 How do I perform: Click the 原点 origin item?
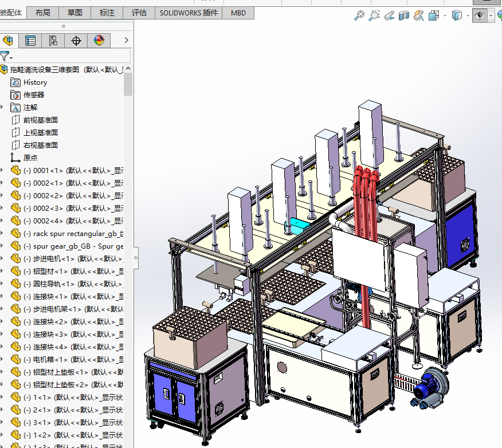(x=30, y=158)
